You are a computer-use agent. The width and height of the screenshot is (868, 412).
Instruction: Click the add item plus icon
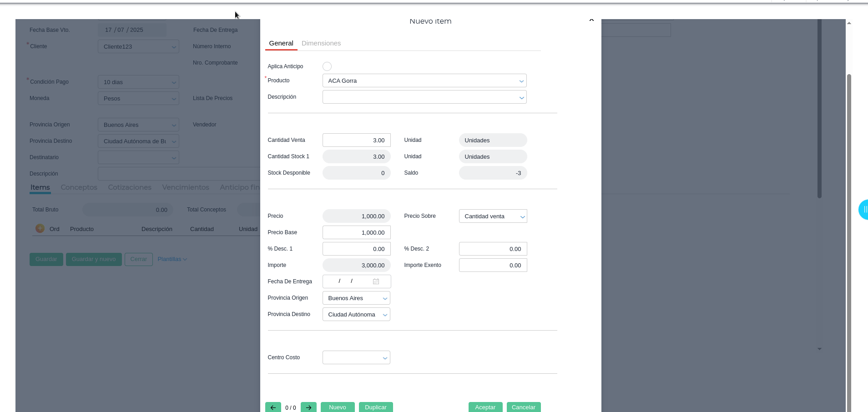[40, 228]
